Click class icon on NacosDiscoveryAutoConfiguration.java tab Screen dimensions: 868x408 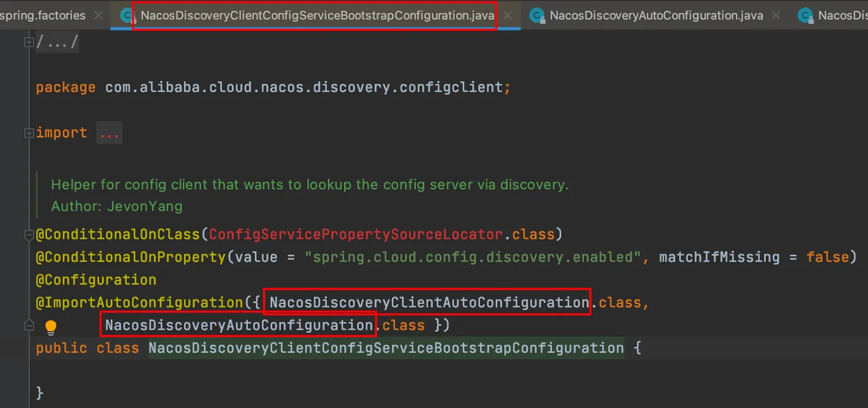tap(538, 16)
